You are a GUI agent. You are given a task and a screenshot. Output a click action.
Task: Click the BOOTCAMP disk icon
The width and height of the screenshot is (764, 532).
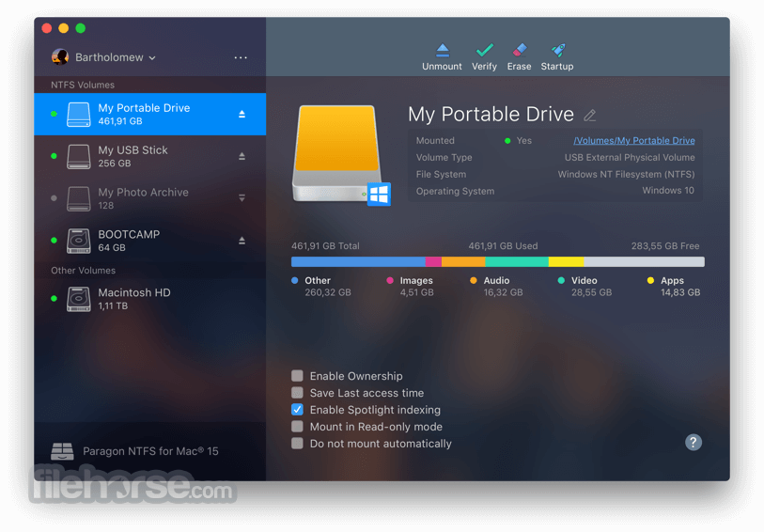point(78,241)
